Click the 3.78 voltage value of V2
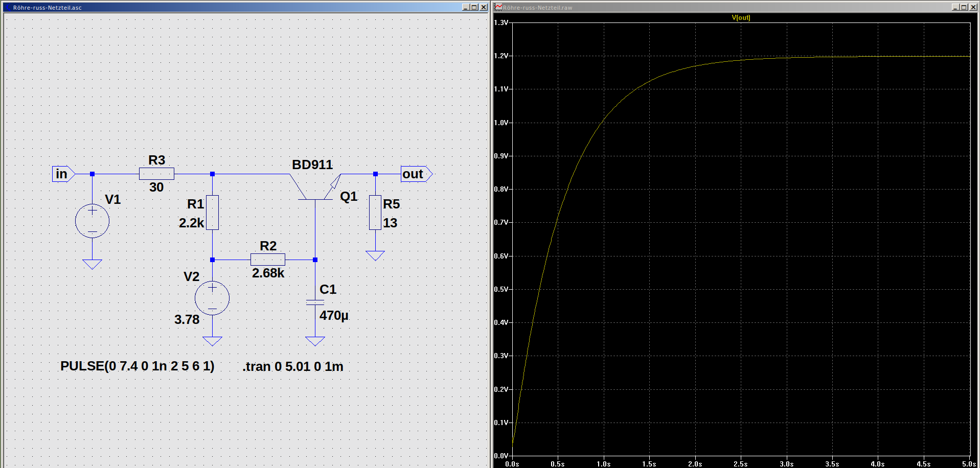The height and width of the screenshot is (468, 980). click(187, 320)
